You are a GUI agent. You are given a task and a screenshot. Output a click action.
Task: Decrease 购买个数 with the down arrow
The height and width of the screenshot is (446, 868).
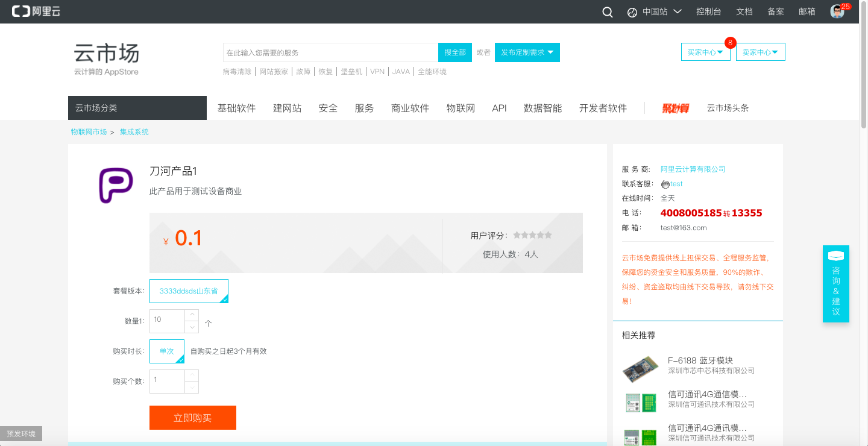191,387
